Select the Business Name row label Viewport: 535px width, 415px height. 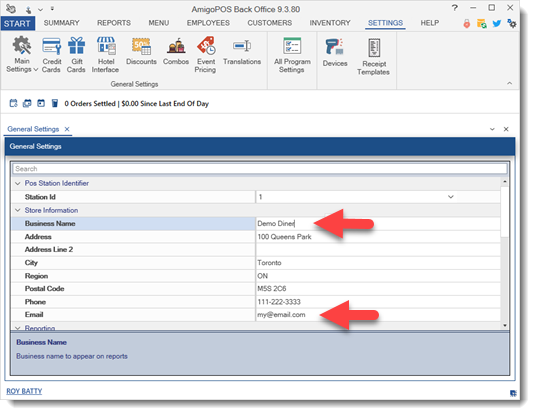pos(50,224)
